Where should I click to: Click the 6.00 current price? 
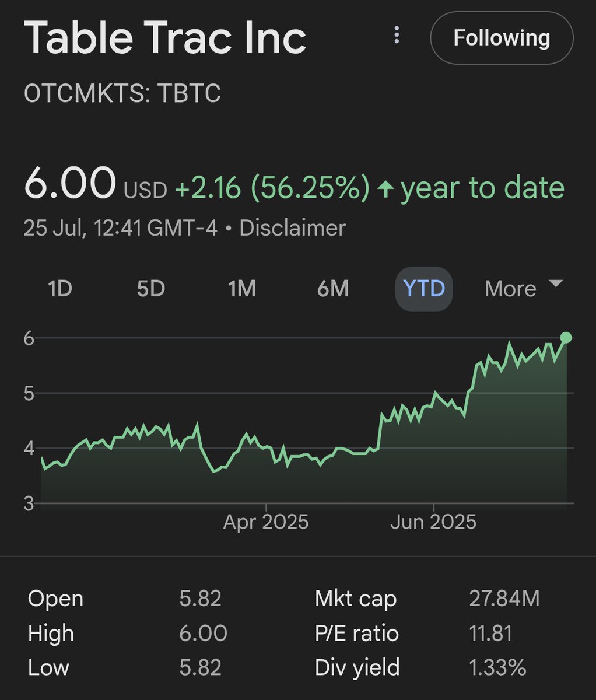[70, 184]
